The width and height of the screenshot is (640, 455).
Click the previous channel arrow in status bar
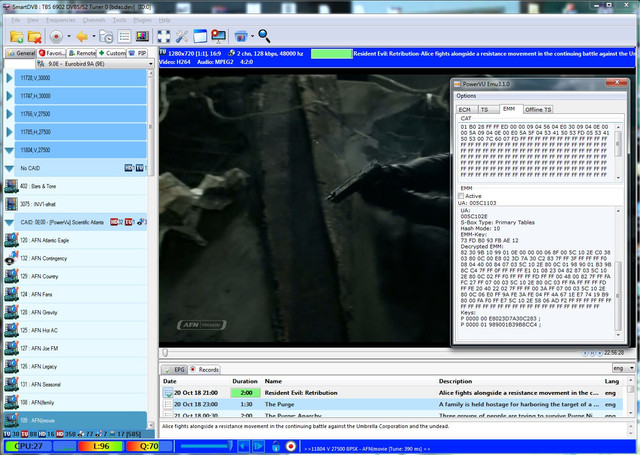click(243, 446)
